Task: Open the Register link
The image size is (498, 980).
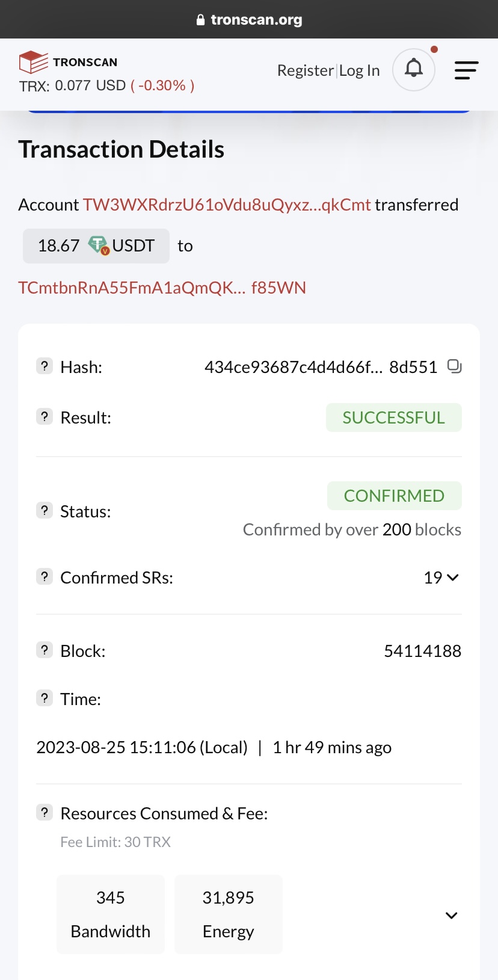Action: (x=305, y=70)
